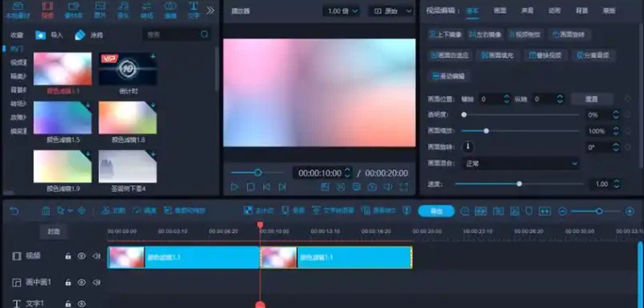This screenshot has height=308, width=644.
Task: Click the 上下镜像 flip button
Action: click(x=446, y=35)
